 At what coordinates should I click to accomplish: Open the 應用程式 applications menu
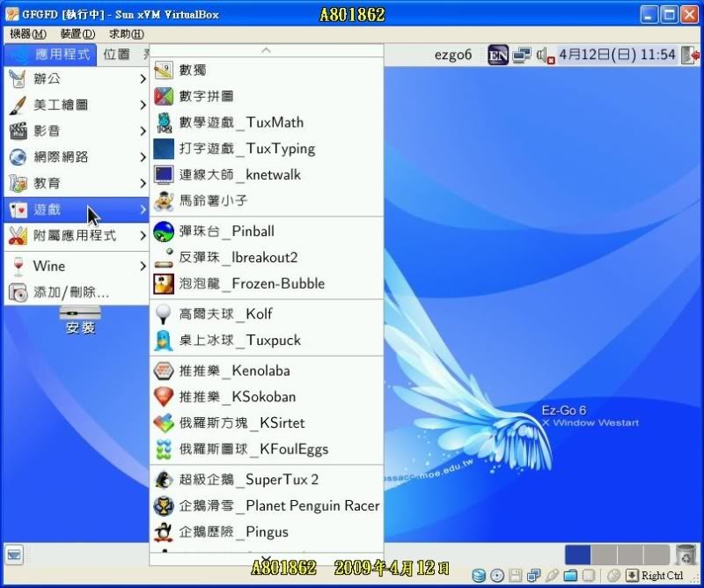(x=51, y=55)
